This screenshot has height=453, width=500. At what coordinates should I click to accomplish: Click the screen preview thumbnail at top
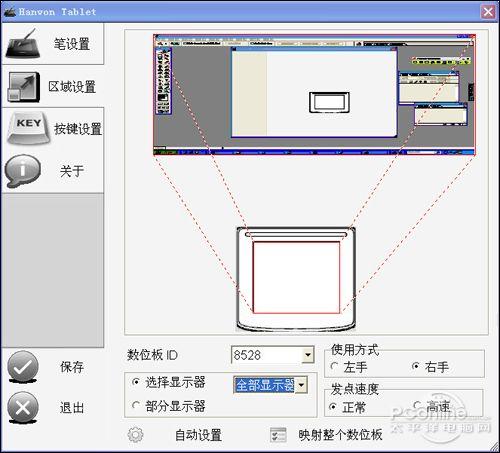(314, 95)
